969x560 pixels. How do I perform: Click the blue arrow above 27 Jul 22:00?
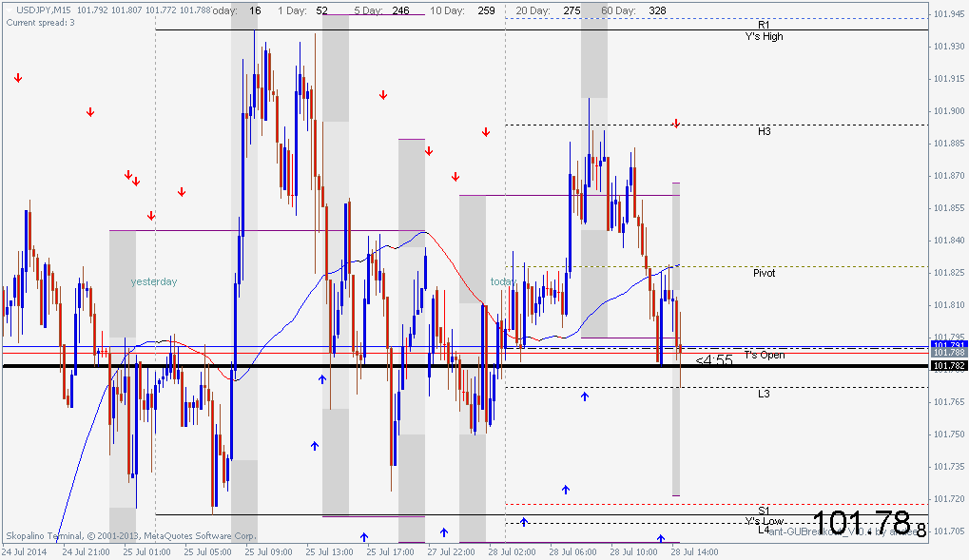point(443,531)
